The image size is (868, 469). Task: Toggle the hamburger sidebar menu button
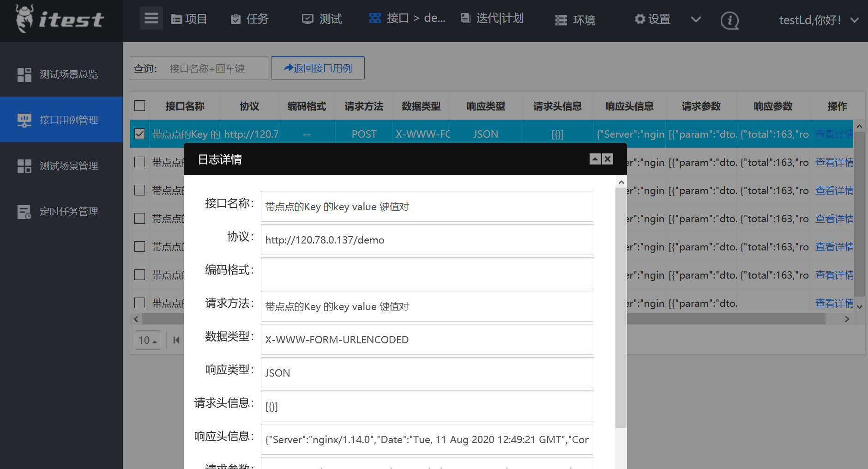pos(151,18)
